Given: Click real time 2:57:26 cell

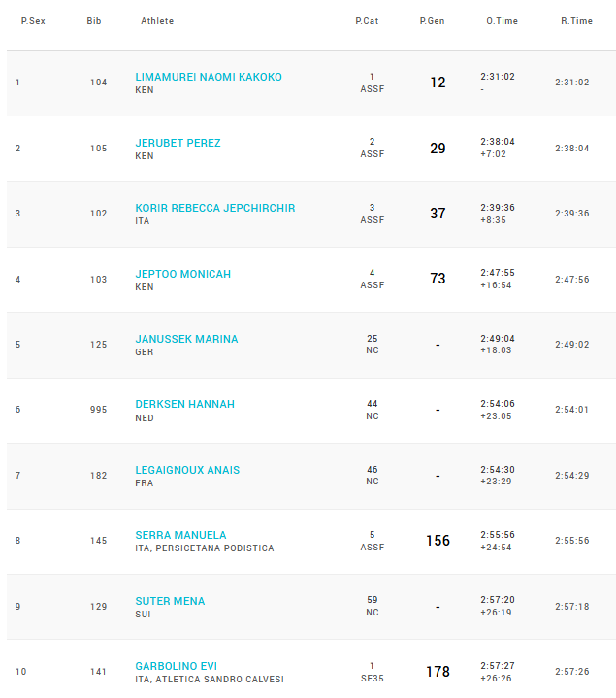Looking at the screenshot, I should [x=572, y=671].
